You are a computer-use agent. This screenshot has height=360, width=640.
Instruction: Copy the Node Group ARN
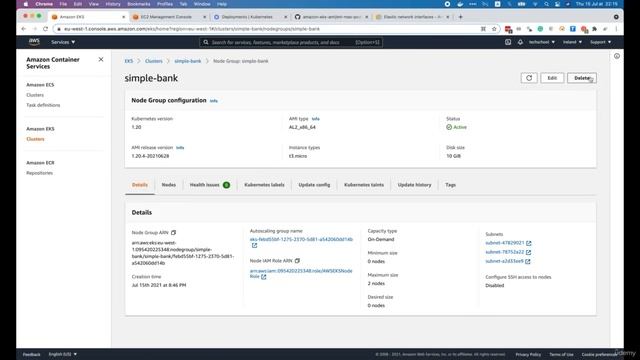[173, 233]
